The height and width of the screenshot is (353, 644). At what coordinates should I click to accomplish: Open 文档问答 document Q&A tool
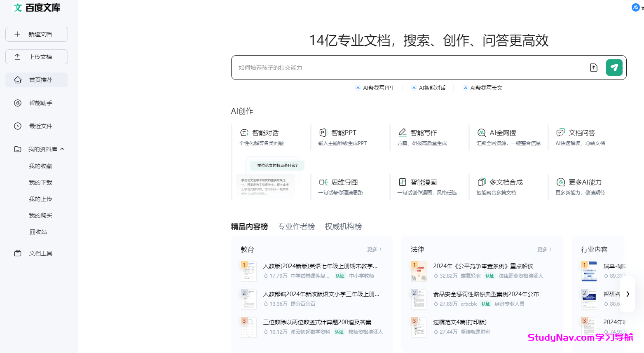point(581,133)
